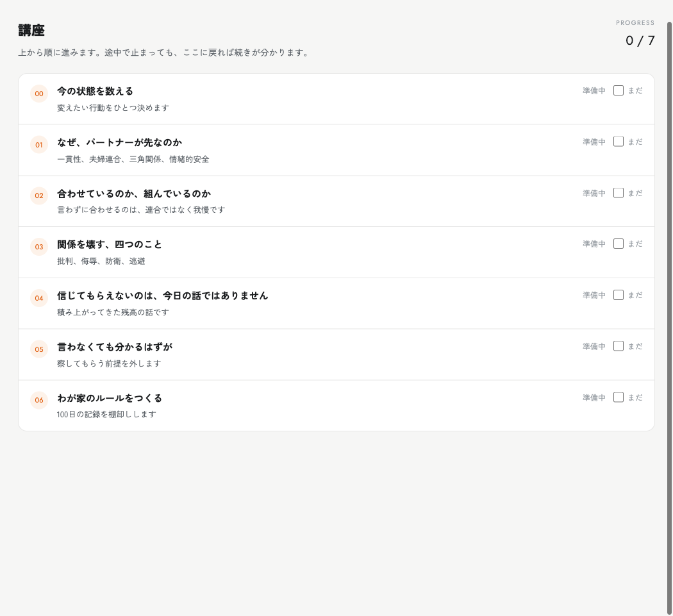Screen dimensions: 673x616
Task: Click the 06 lesson number badge
Action: pyautogui.click(x=39, y=400)
